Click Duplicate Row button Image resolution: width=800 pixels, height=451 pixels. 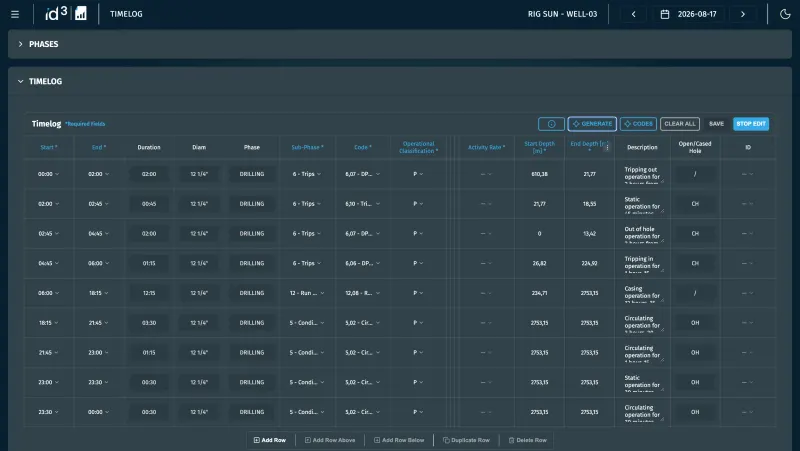point(466,440)
